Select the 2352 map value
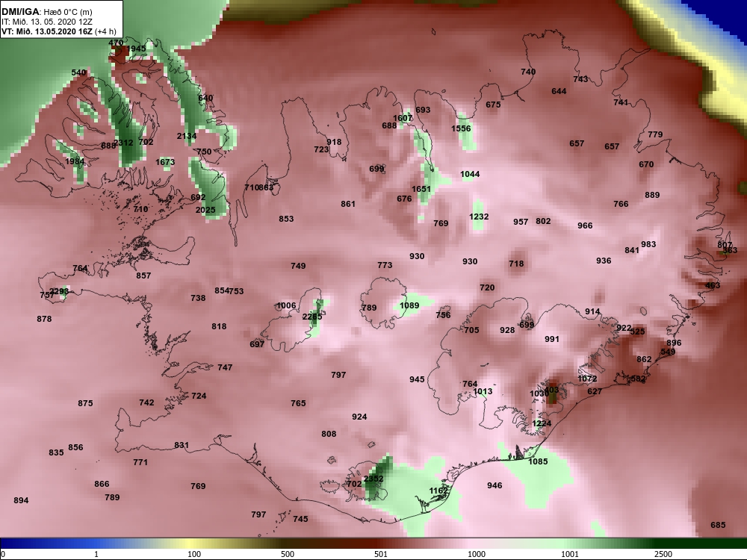The image size is (747, 560). tap(373, 479)
